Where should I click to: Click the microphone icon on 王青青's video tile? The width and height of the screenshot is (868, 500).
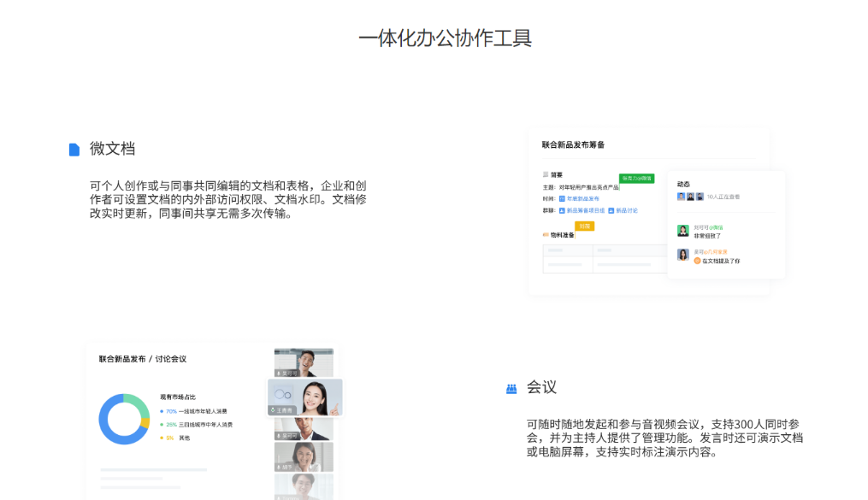coord(273,409)
